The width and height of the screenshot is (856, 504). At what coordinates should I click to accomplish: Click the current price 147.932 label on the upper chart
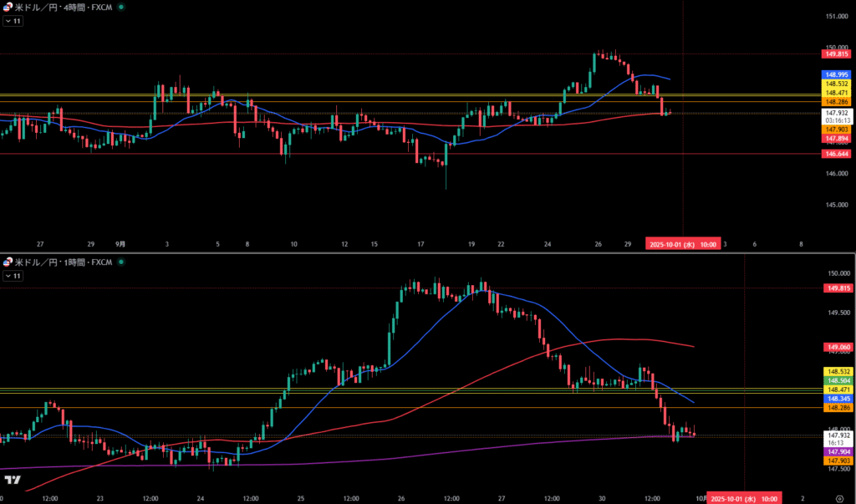(x=837, y=111)
